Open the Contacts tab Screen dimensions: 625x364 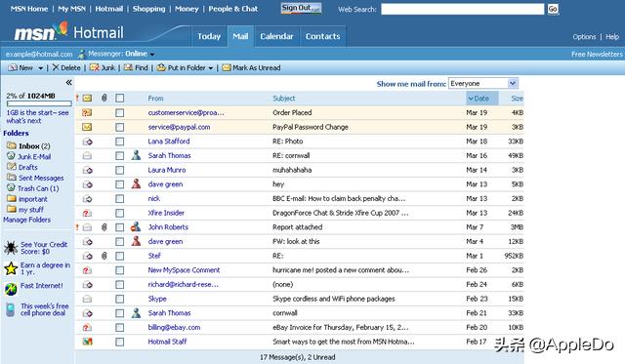(323, 36)
